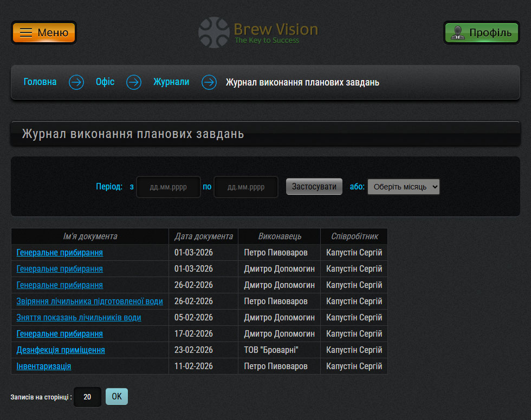Expand the Оберіть місяць dropdown

coord(403,187)
